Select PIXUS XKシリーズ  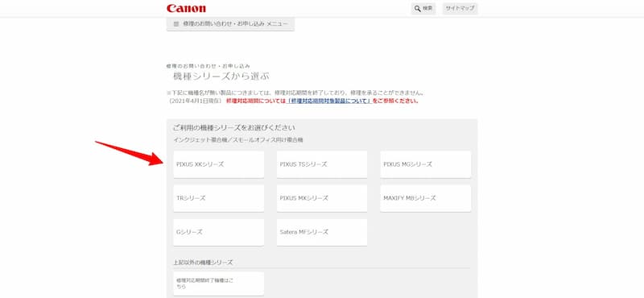[x=218, y=164]
